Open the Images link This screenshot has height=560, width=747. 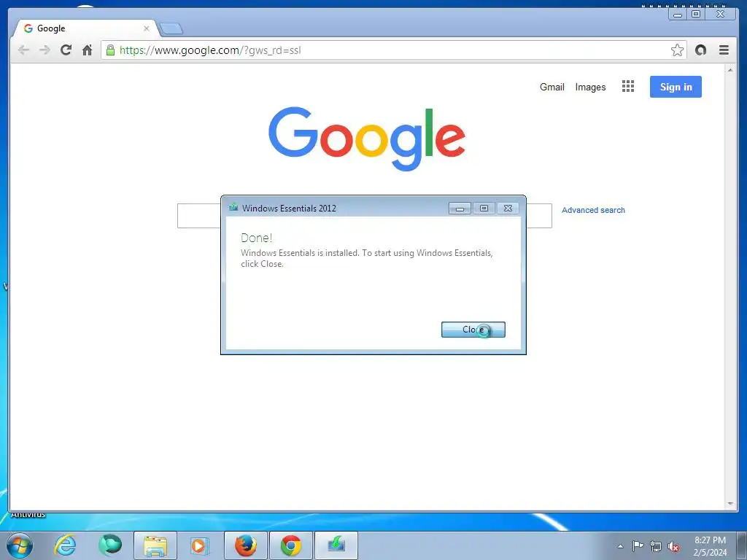(590, 87)
